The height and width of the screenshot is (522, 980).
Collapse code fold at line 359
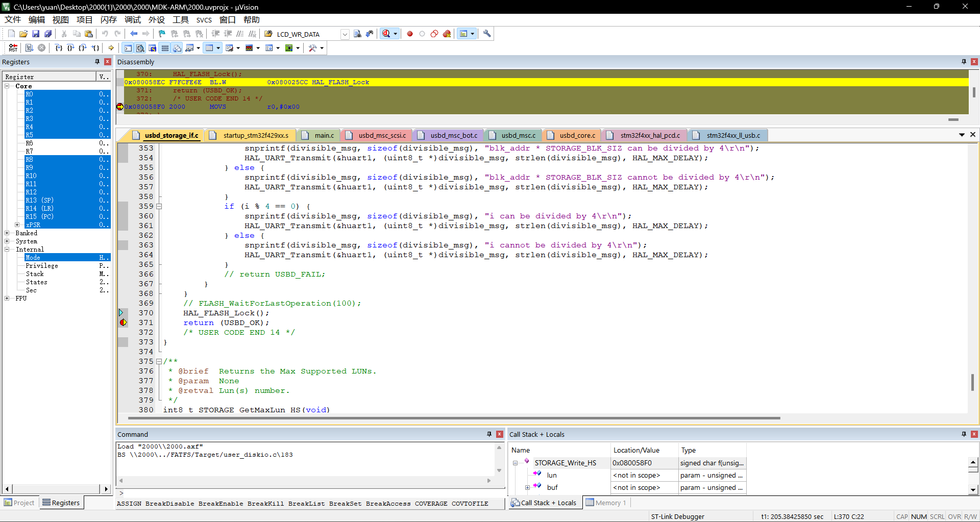[159, 207]
